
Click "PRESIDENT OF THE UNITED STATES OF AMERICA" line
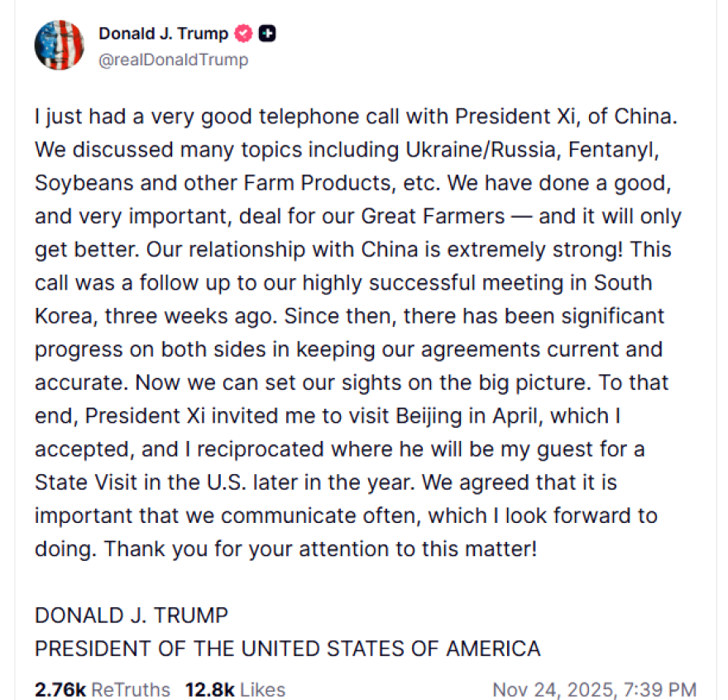[288, 648]
